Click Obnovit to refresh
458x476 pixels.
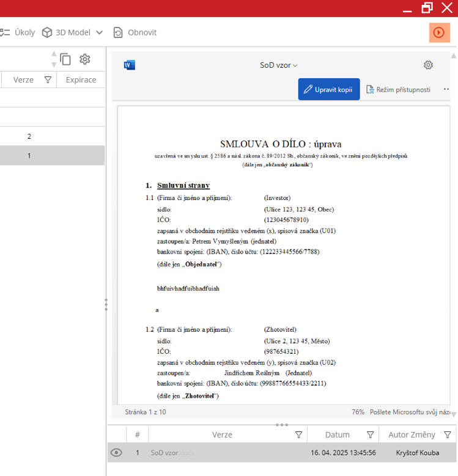pyautogui.click(x=135, y=32)
